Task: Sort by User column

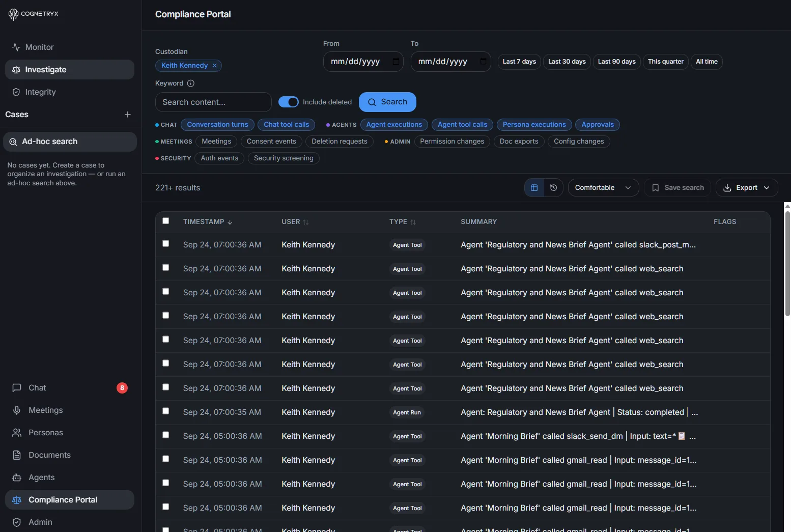Action: (295, 222)
